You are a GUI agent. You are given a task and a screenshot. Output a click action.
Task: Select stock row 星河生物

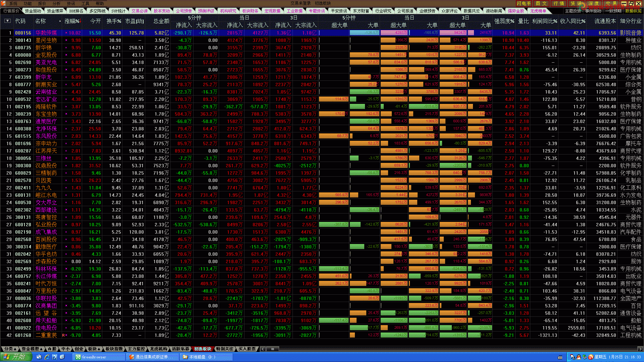click(x=322, y=40)
